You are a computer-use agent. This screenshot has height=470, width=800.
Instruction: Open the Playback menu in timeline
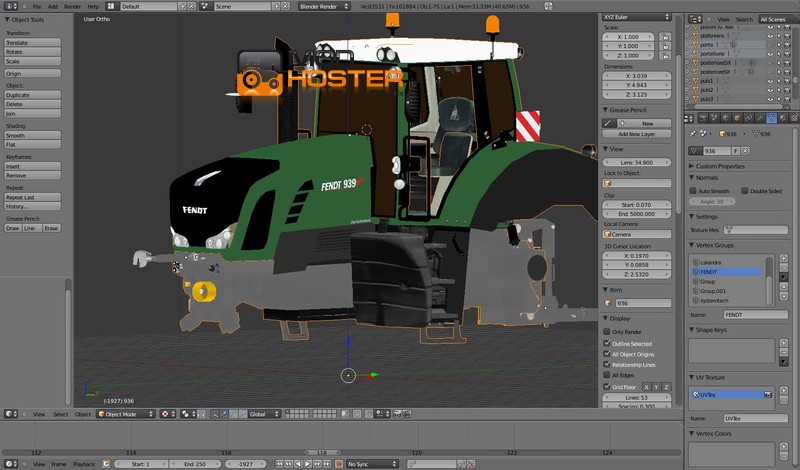coord(84,464)
